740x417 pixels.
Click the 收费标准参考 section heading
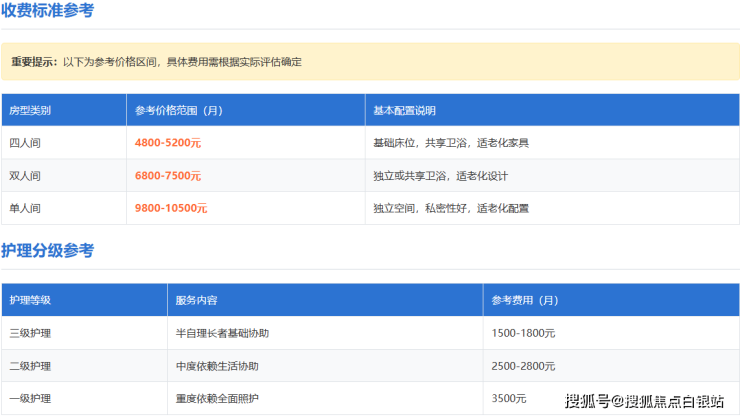[48, 12]
